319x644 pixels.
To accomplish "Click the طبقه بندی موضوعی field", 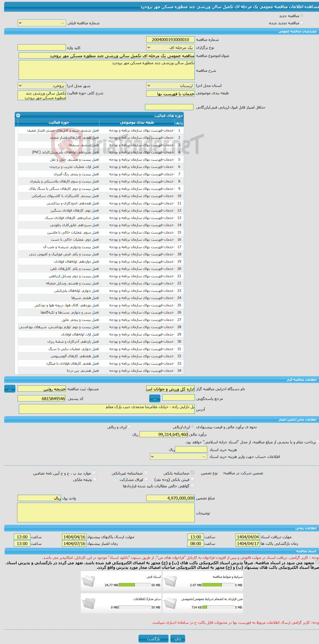I will click(170, 94).
